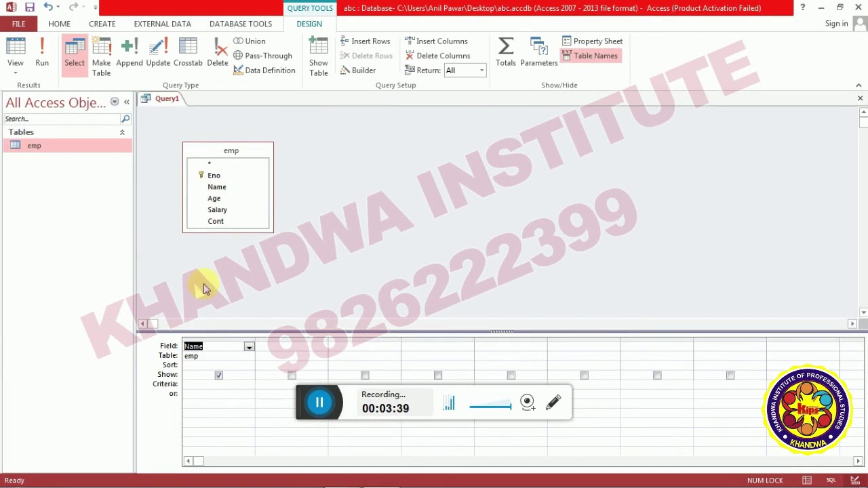Collapse the ribbon with the arrow

[859, 85]
